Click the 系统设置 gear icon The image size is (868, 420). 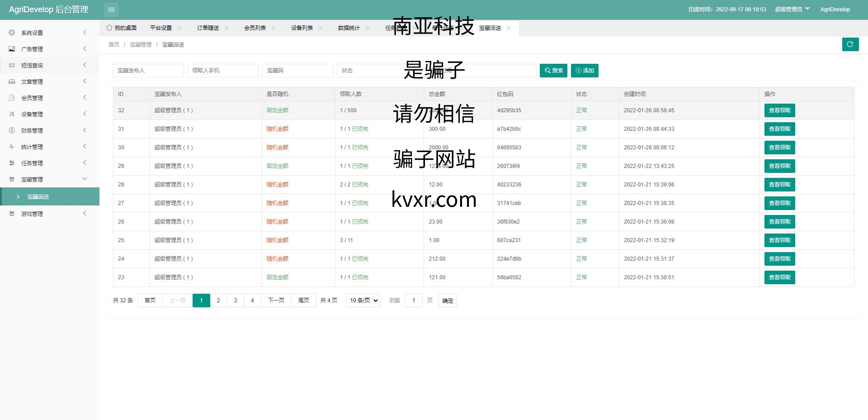click(x=12, y=33)
